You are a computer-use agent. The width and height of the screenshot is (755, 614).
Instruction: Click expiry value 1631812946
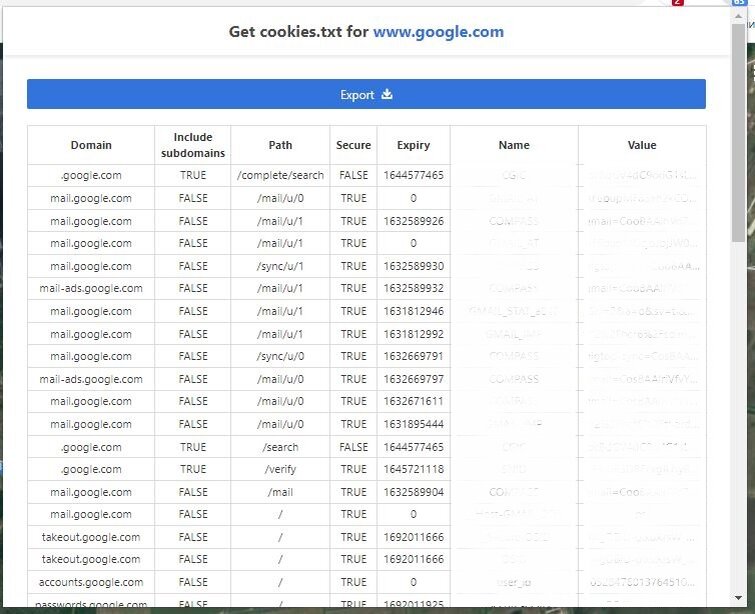pos(413,311)
